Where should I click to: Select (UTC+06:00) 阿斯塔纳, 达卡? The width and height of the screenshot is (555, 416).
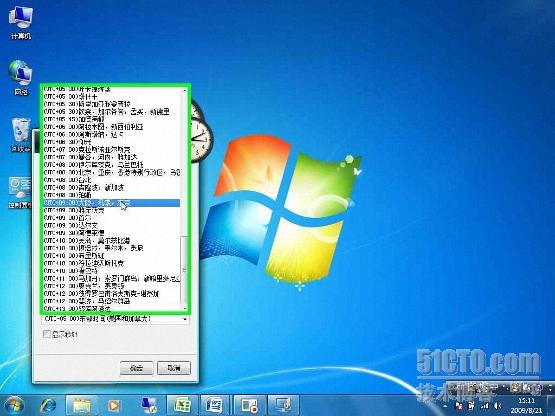[112, 134]
